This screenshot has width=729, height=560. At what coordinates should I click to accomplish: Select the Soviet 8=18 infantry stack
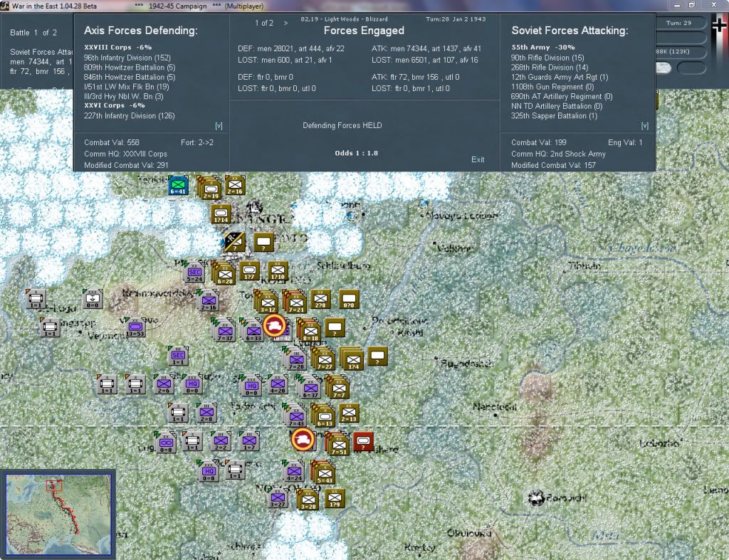310,330
